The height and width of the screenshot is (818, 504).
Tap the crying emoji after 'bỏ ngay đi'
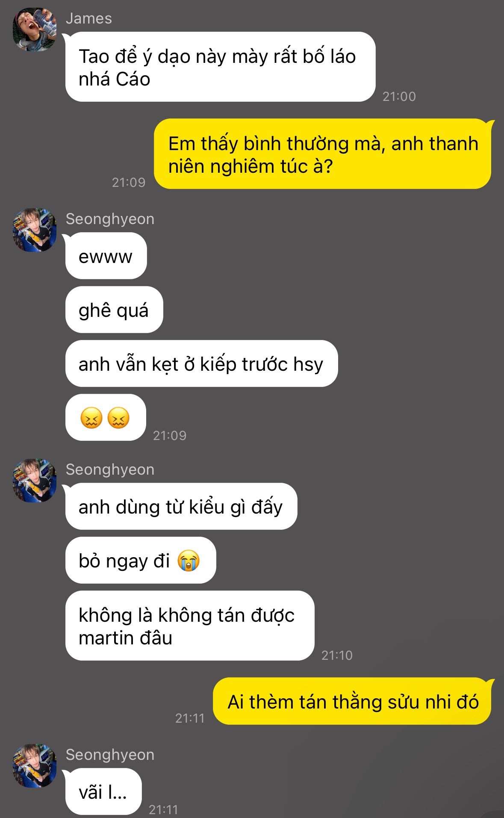(x=189, y=561)
